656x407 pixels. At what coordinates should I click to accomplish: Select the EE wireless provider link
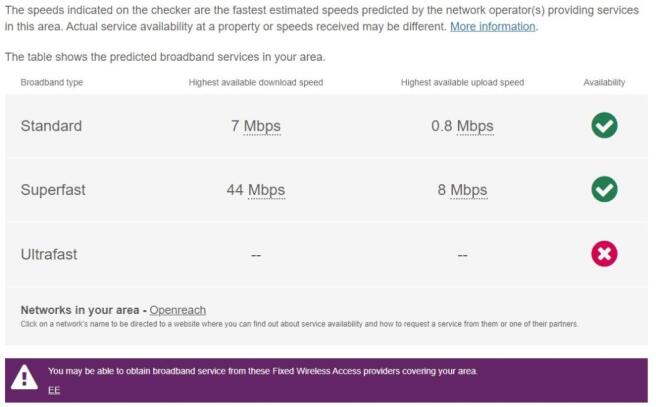[54, 390]
